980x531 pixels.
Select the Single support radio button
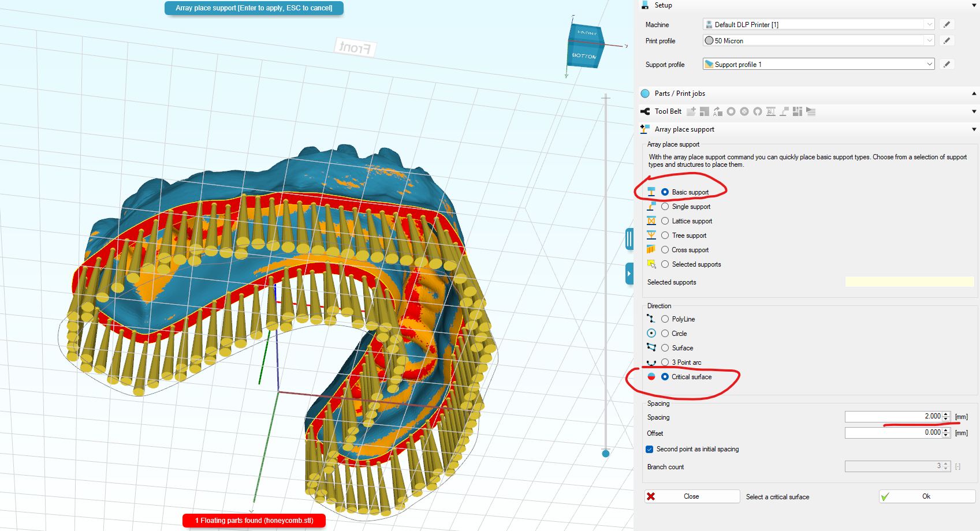665,207
